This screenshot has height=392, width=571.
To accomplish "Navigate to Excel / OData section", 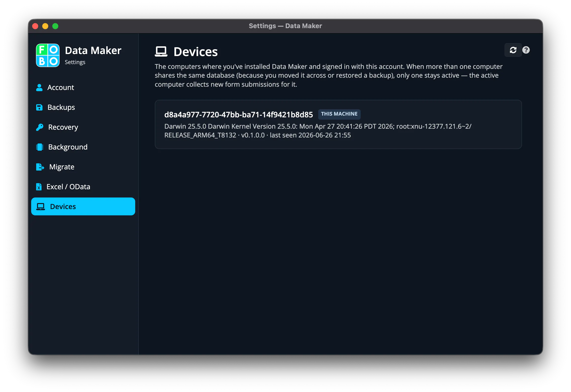I will click(83, 187).
